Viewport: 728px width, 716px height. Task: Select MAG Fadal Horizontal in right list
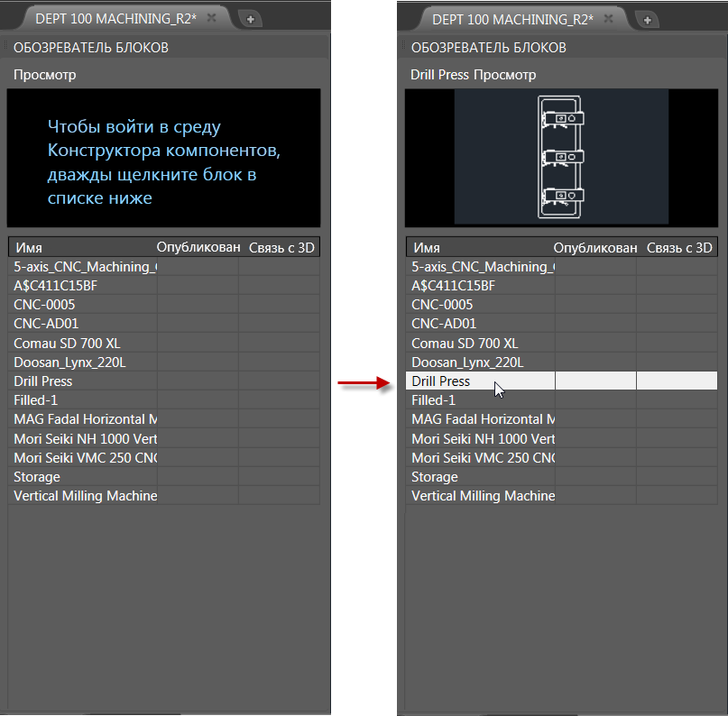pyautogui.click(x=562, y=419)
